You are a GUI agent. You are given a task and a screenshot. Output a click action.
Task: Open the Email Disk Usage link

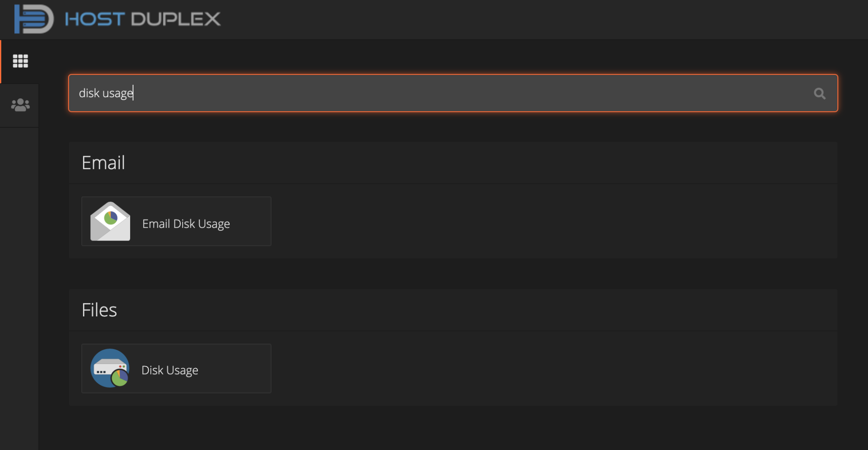click(x=186, y=224)
